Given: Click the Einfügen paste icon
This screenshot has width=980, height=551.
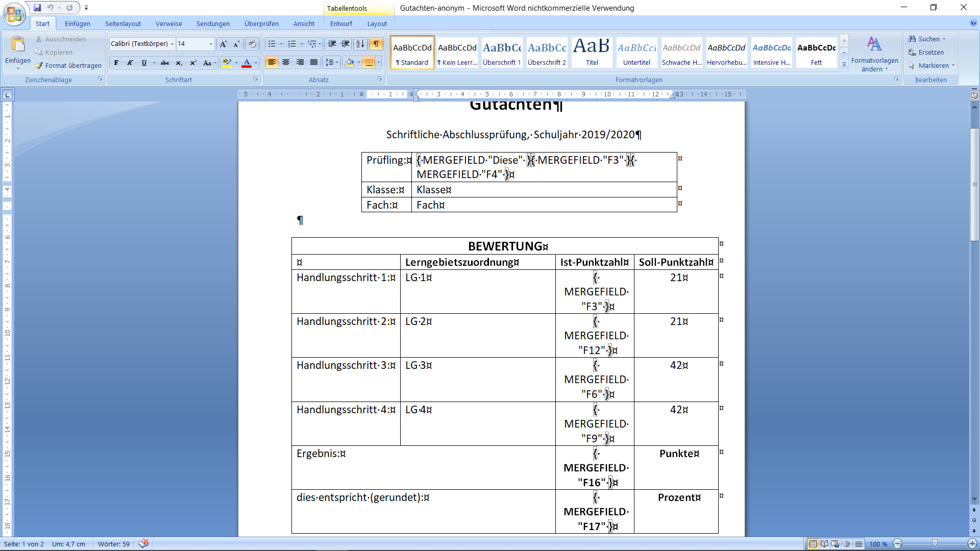Looking at the screenshot, I should click(x=18, y=44).
